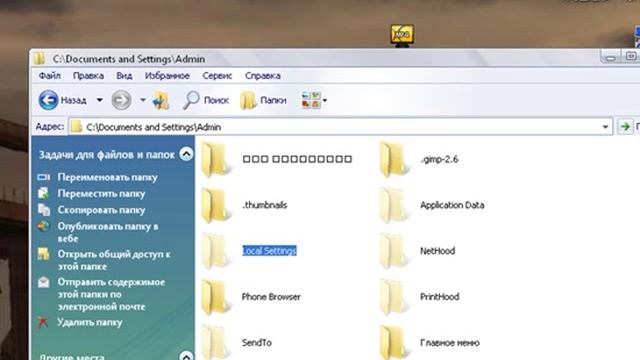Screen dimensions: 640x360
Task: Open the Вид menu
Action: (x=124, y=76)
